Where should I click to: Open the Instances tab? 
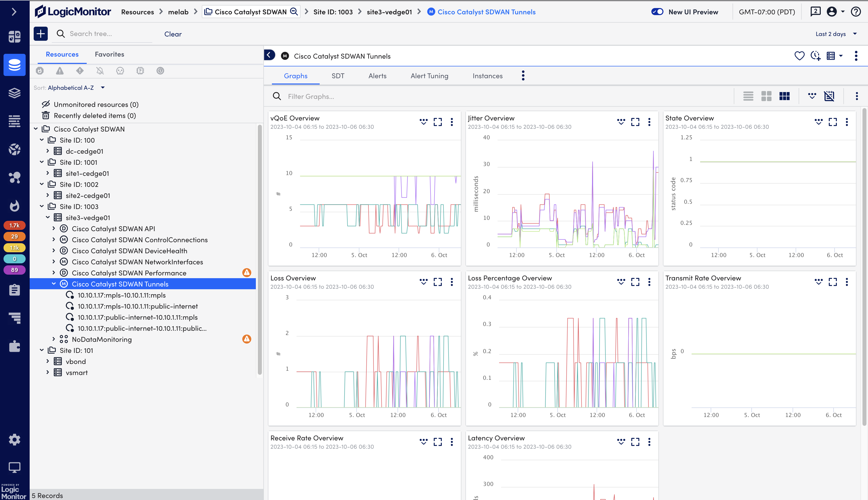point(488,76)
